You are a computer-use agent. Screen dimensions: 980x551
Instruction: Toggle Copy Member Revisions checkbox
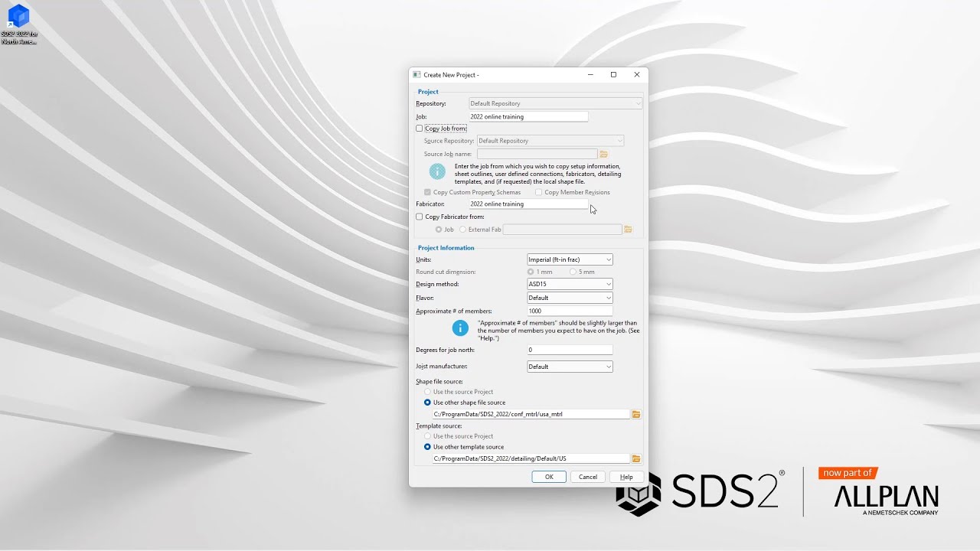tap(538, 192)
